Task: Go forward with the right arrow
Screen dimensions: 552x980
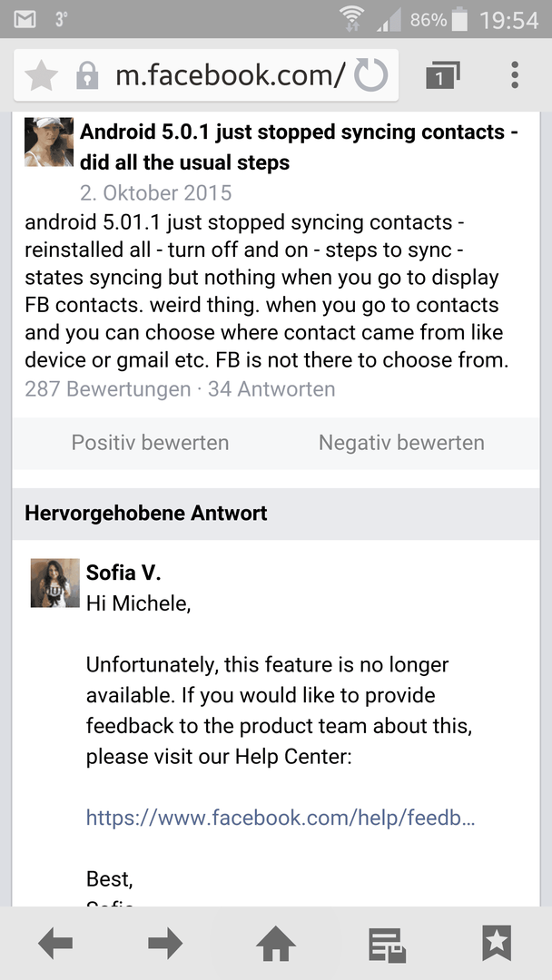Action: [x=165, y=943]
